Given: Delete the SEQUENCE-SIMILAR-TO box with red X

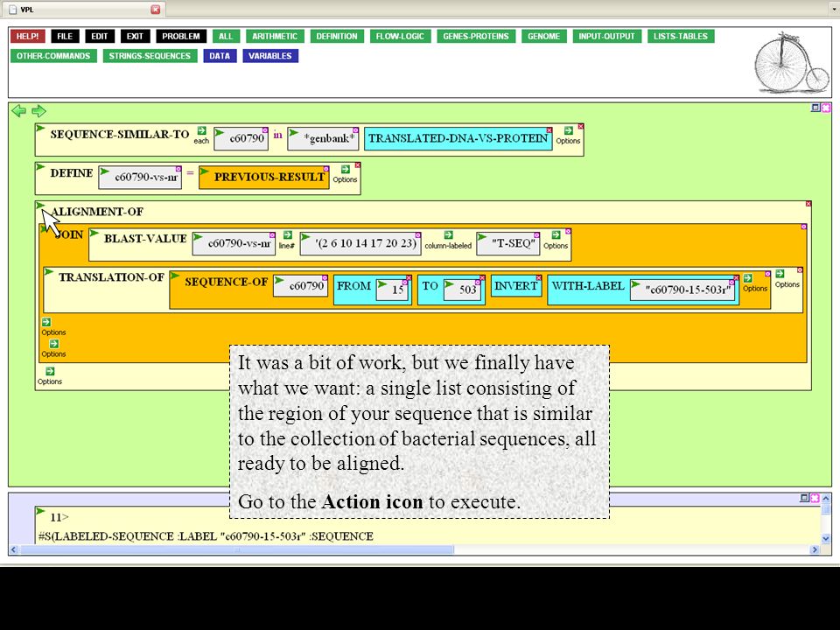Looking at the screenshot, I should pyautogui.click(x=581, y=126).
